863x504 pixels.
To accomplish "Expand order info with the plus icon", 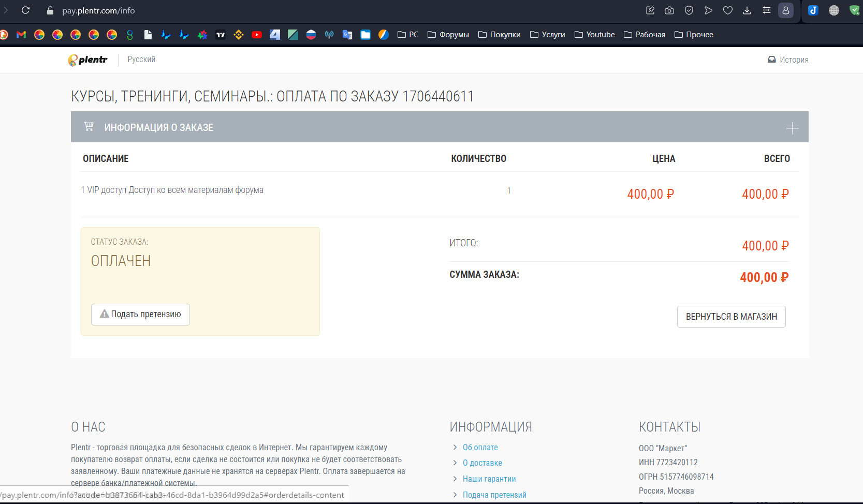I will (x=792, y=128).
